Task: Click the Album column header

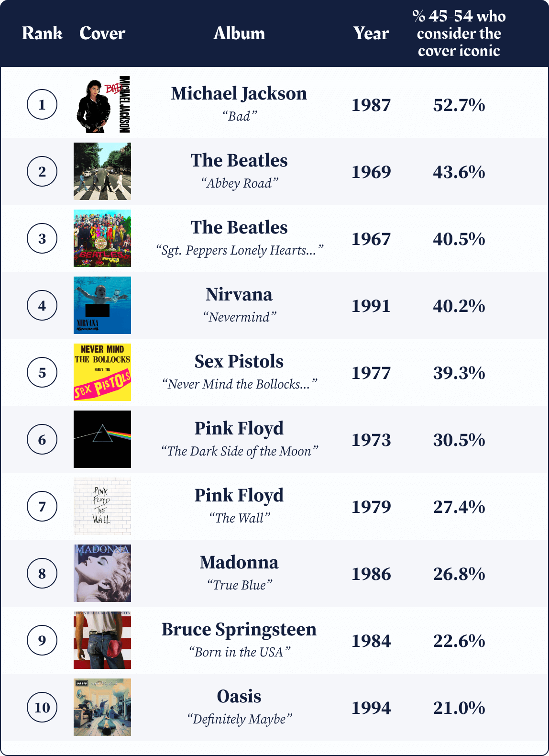Action: click(239, 33)
